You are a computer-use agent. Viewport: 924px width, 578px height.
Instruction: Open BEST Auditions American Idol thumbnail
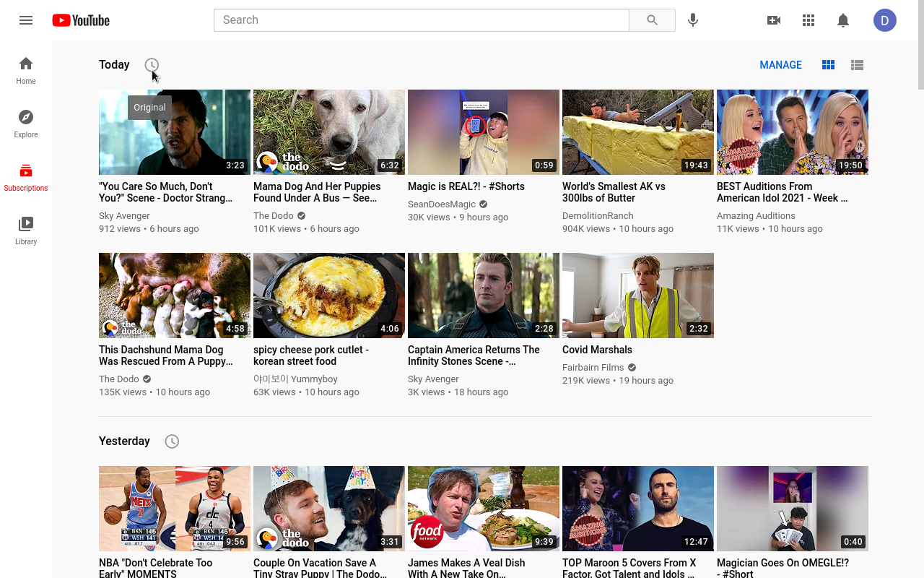(x=793, y=132)
